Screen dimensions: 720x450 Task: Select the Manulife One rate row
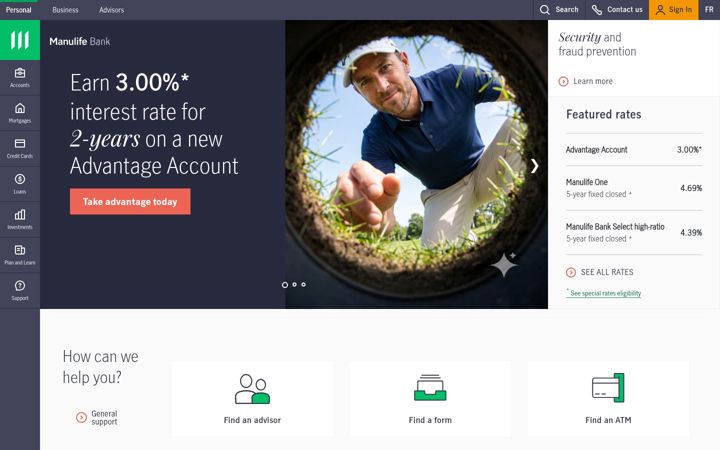pos(634,188)
